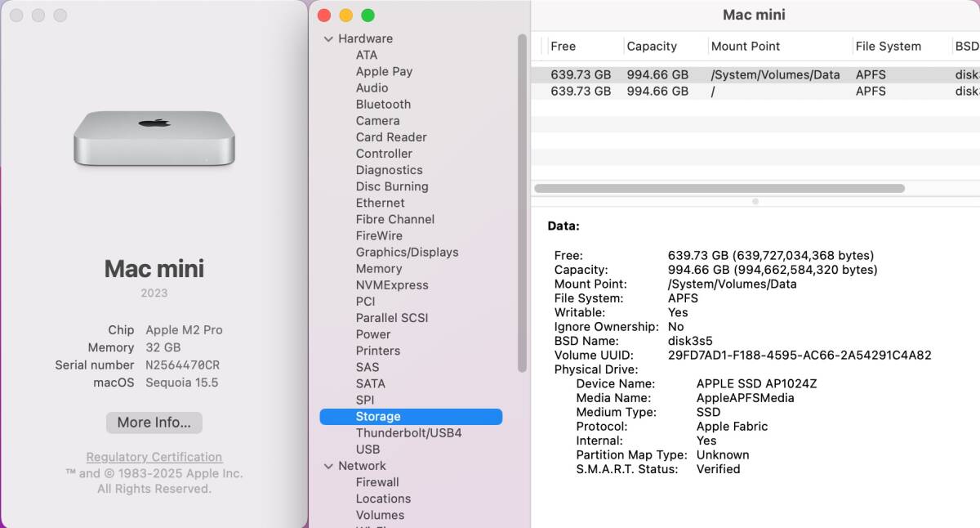
Task: Click the disk3s5 BSD Name value
Action: click(690, 341)
